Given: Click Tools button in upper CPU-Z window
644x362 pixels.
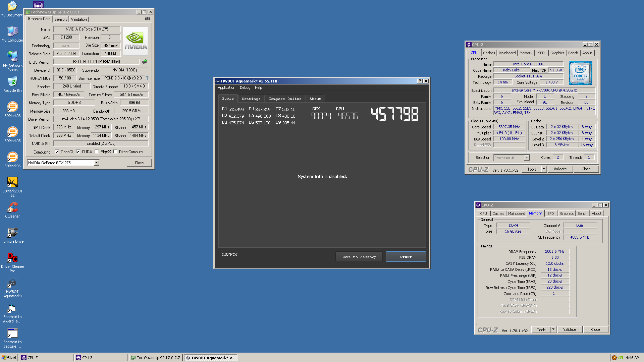Looking at the screenshot, I should pyautogui.click(x=532, y=169).
